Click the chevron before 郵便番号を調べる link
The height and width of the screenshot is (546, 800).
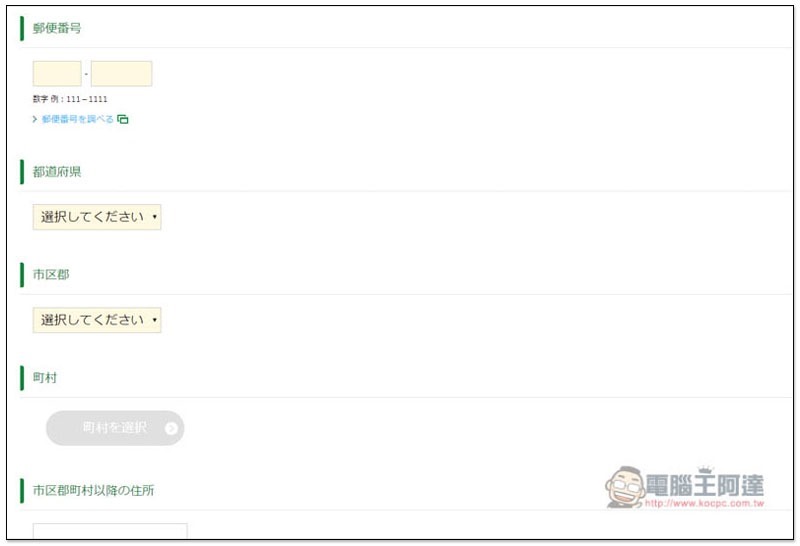[x=35, y=119]
